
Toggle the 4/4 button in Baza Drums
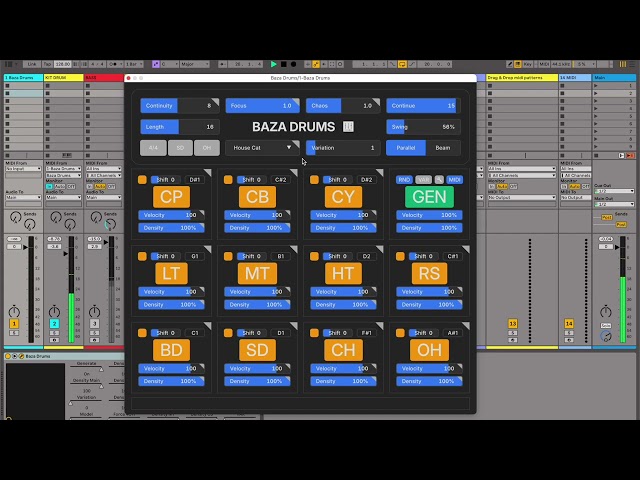coord(153,148)
